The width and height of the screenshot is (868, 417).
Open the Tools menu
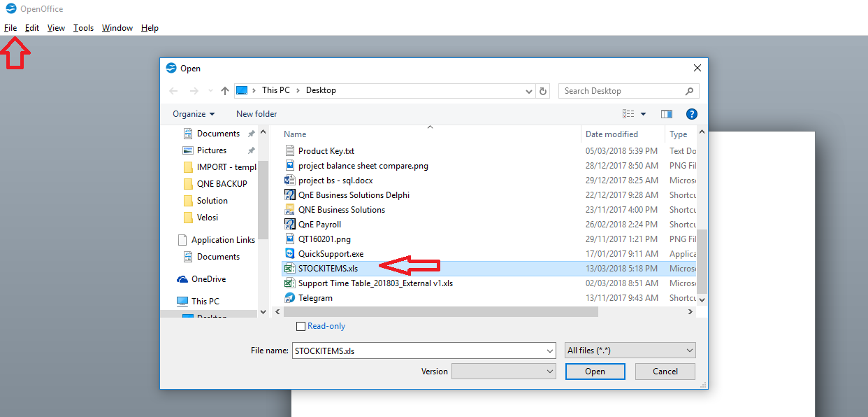[83, 28]
